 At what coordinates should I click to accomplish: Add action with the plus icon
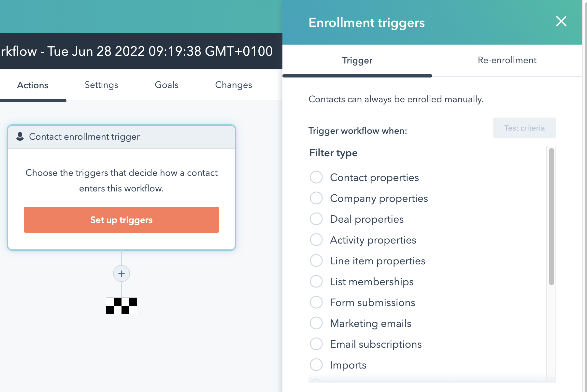[122, 273]
